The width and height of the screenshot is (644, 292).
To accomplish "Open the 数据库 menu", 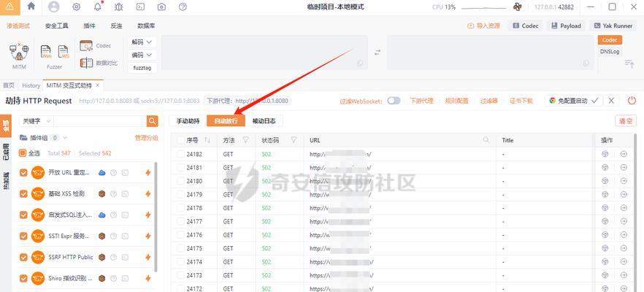I will coord(146,26).
